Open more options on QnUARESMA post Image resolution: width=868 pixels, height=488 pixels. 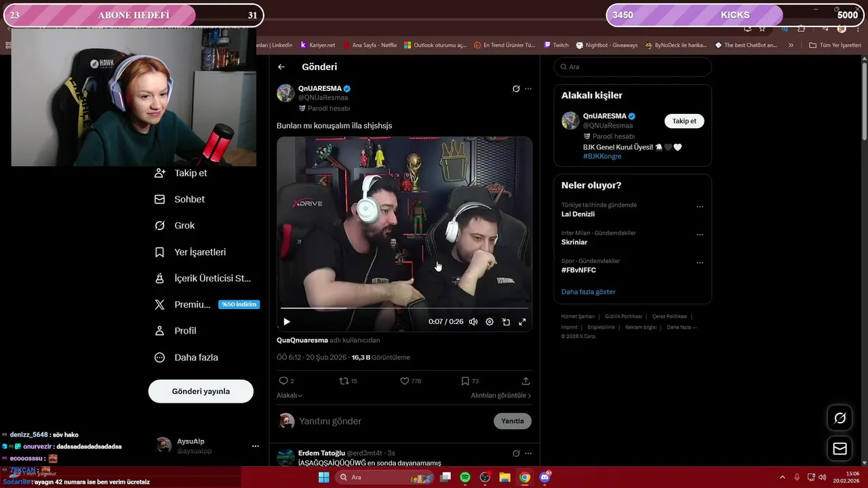click(528, 89)
